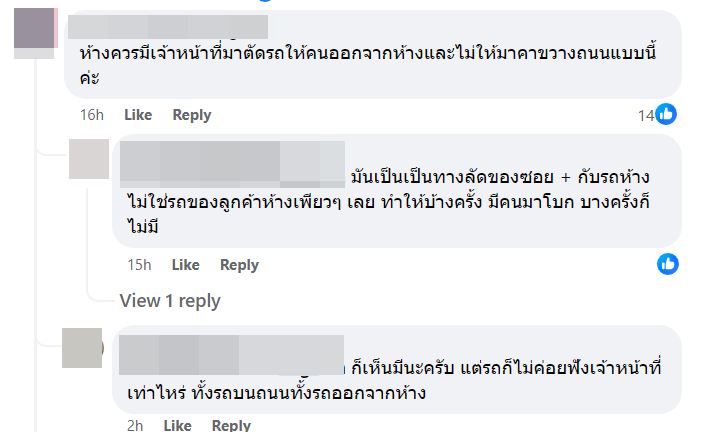The width and height of the screenshot is (727, 432).
Task: Show who reacted via the 14 count
Action: [x=646, y=115]
